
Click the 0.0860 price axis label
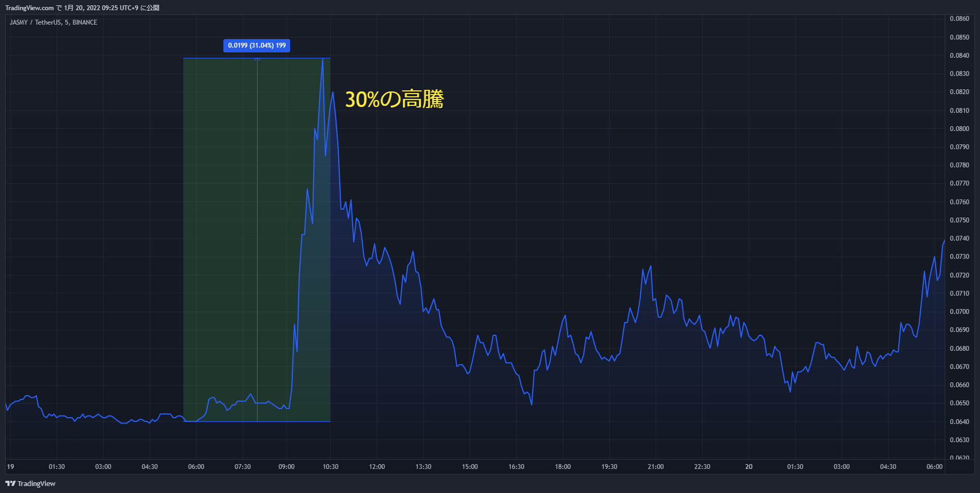[x=959, y=19]
